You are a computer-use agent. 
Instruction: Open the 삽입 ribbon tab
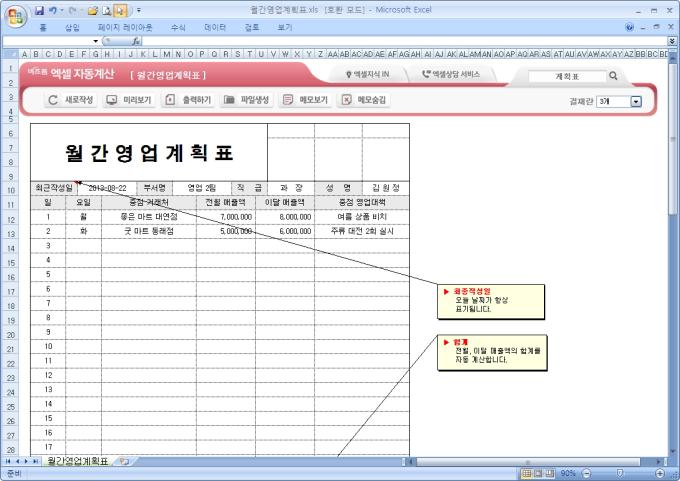[x=72, y=27]
